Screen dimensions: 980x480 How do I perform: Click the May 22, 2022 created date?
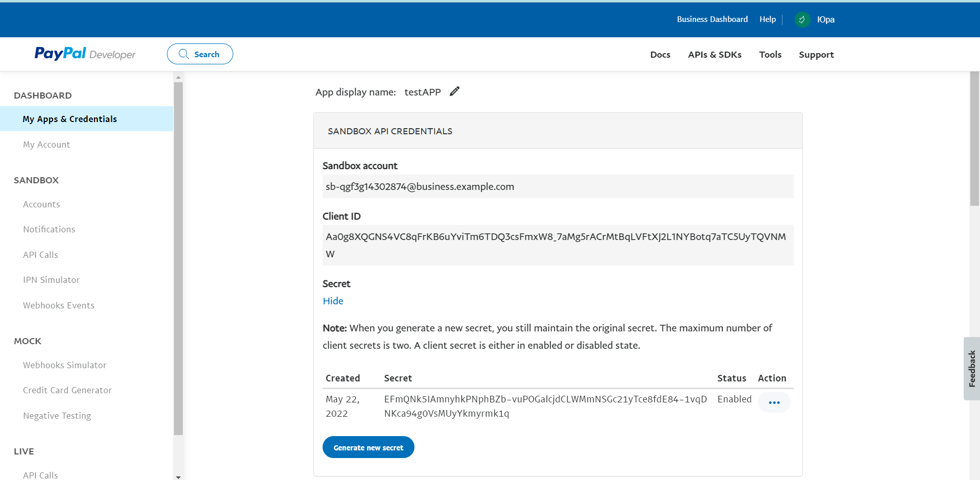pyautogui.click(x=342, y=406)
